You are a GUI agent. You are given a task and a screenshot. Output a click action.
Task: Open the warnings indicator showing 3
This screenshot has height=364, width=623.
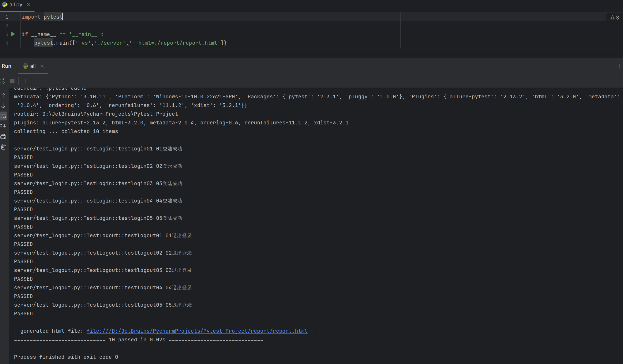coord(614,18)
